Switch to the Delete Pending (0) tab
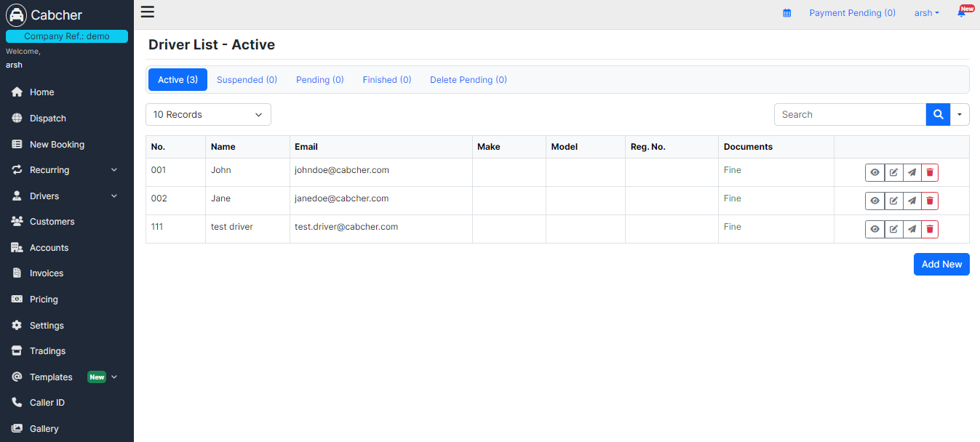This screenshot has height=442, width=980. point(468,80)
